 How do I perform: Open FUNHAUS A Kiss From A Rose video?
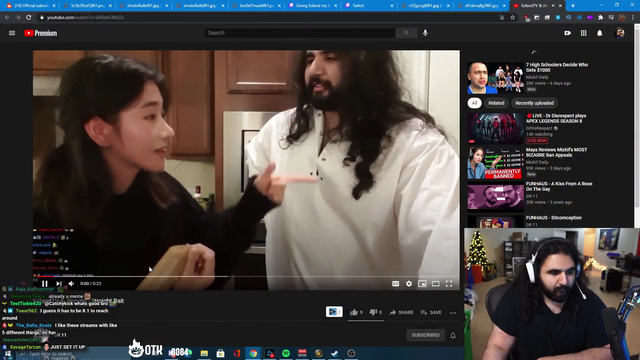pos(496,198)
